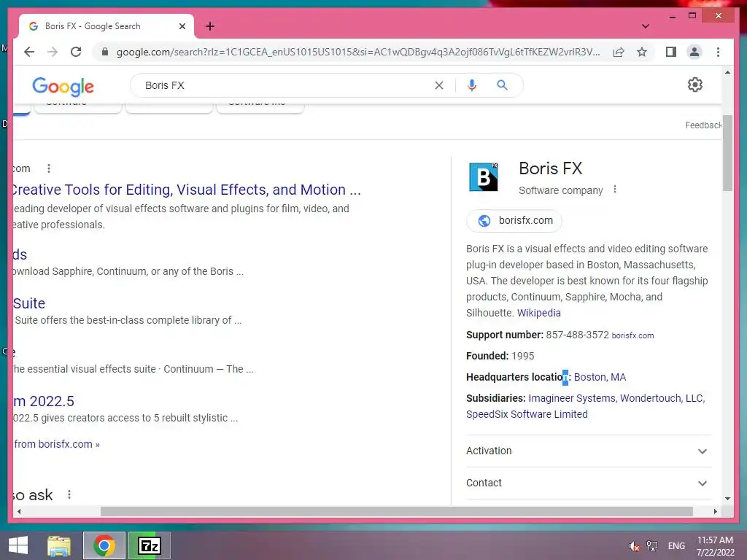Screen dimensions: 747x560
Task: Reload the Google search page
Action: click(x=76, y=52)
